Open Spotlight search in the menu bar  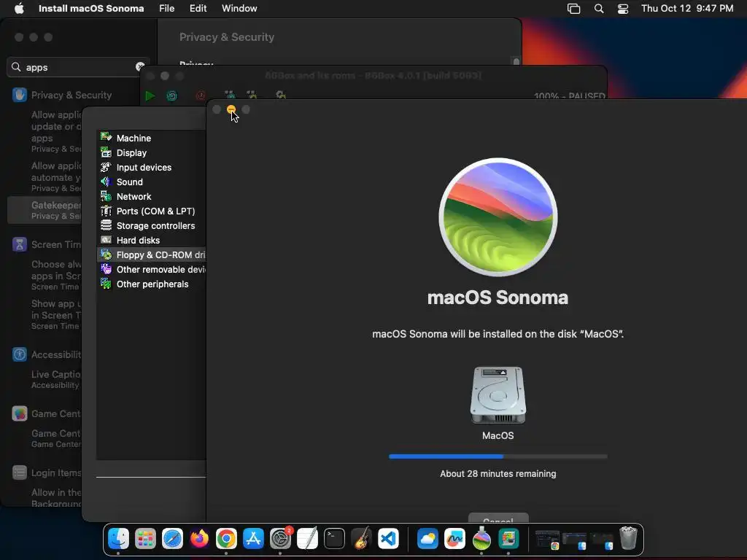599,9
